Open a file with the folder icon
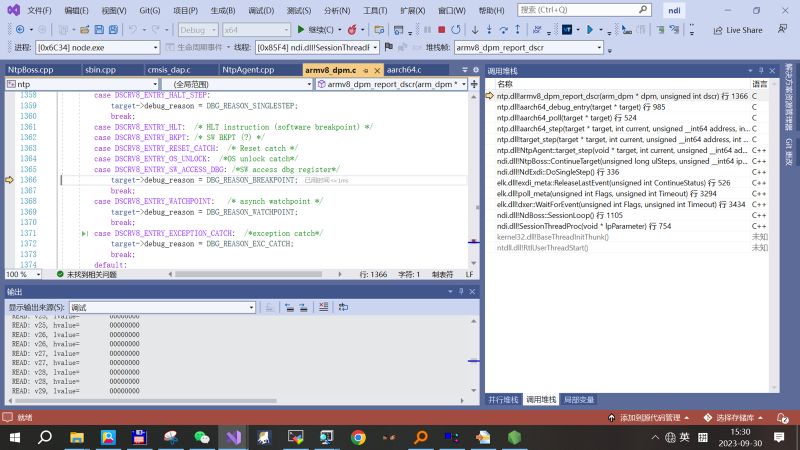Viewport: 800px width, 450px height. 84,30
